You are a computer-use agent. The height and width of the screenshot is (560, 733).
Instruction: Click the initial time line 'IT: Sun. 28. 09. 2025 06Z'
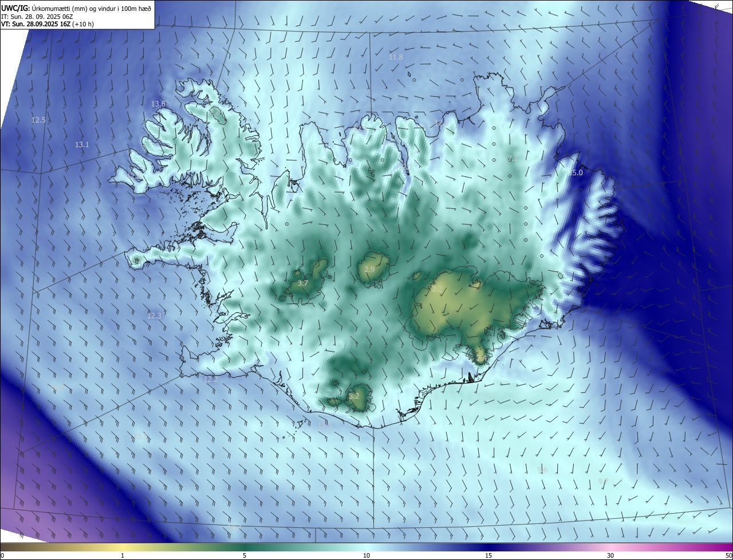(37, 17)
